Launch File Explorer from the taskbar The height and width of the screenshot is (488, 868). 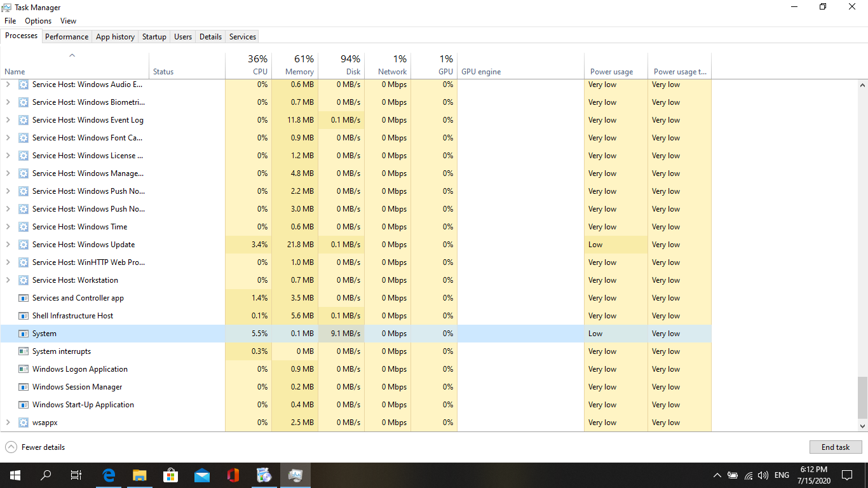(139, 475)
